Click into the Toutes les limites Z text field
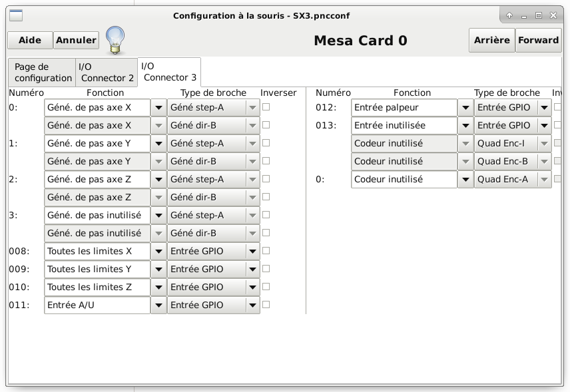 click(x=97, y=288)
